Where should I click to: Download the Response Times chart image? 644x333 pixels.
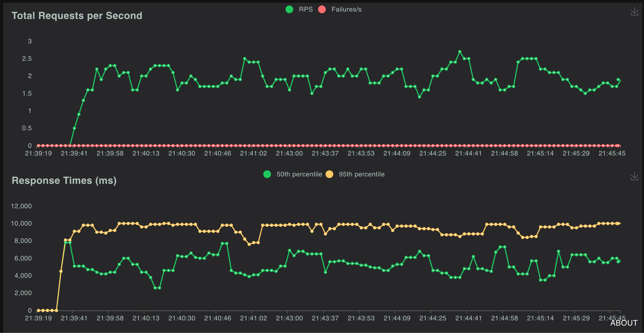[634, 176]
